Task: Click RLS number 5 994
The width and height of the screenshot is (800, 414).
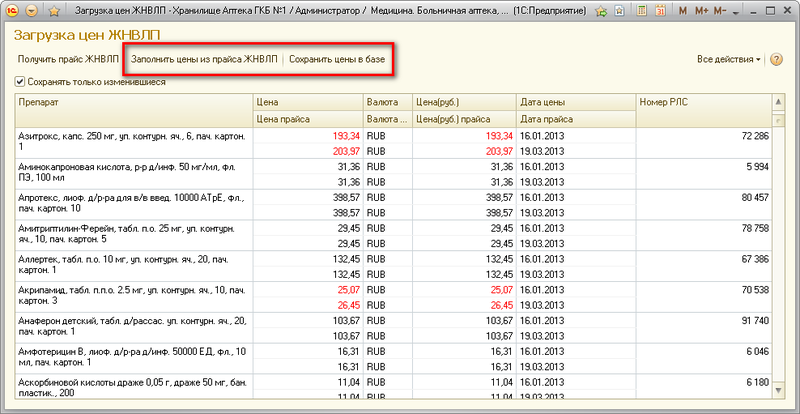Action: click(757, 167)
